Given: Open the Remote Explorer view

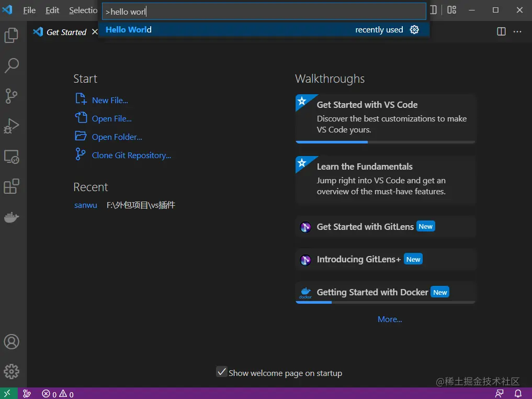Looking at the screenshot, I should coord(12,157).
